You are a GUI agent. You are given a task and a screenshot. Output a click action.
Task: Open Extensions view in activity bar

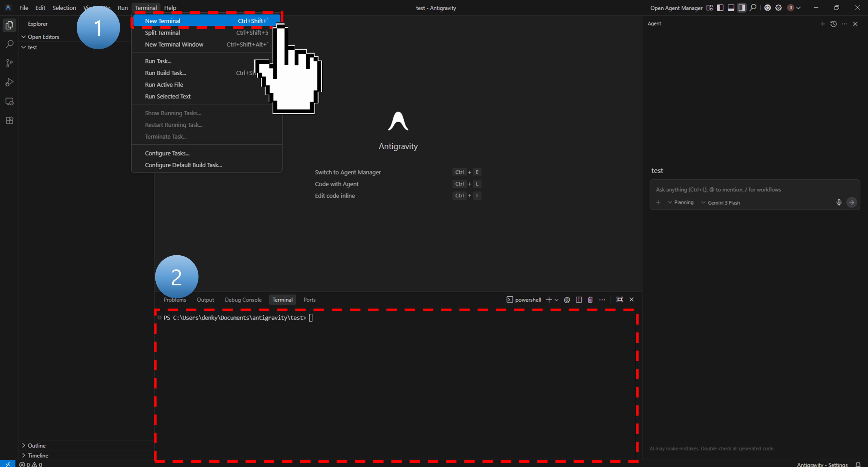coord(10,121)
